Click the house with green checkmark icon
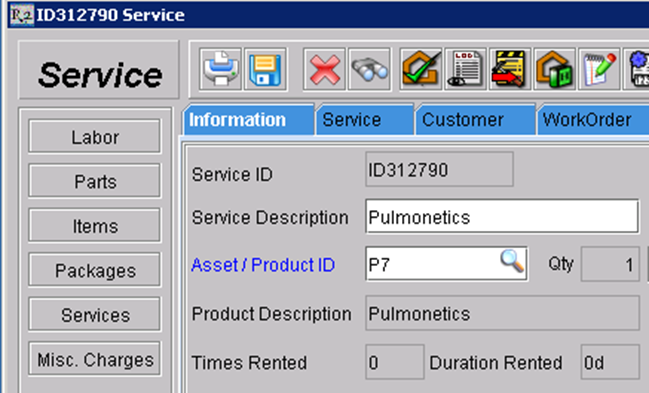 [x=421, y=69]
